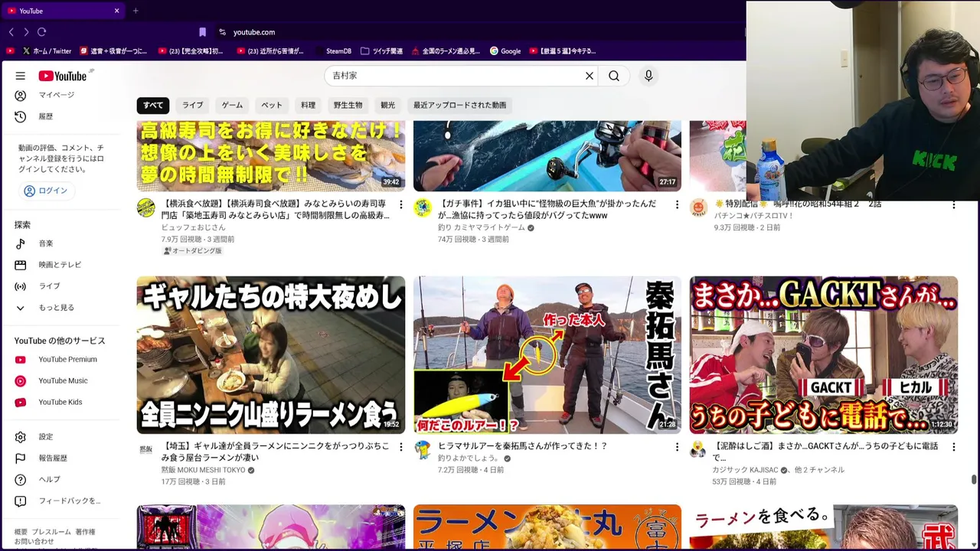980x551 pixels.
Task: Select the すべて filter chip
Action: [x=153, y=106]
